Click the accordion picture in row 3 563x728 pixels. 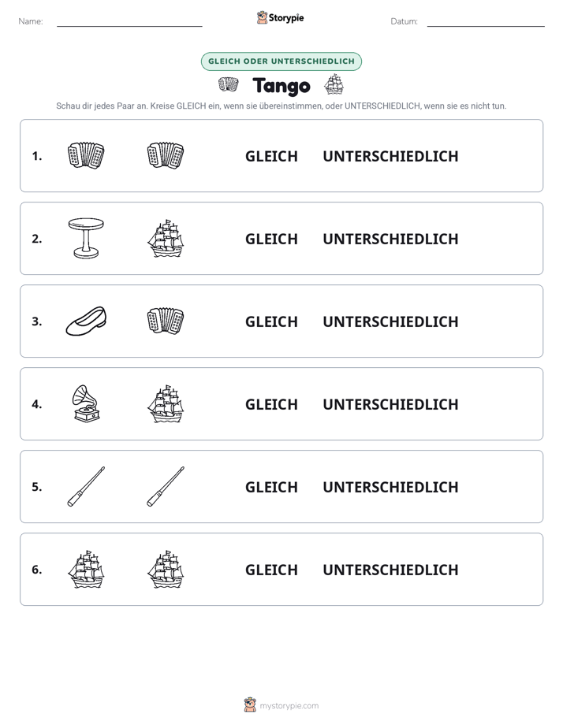point(166,321)
